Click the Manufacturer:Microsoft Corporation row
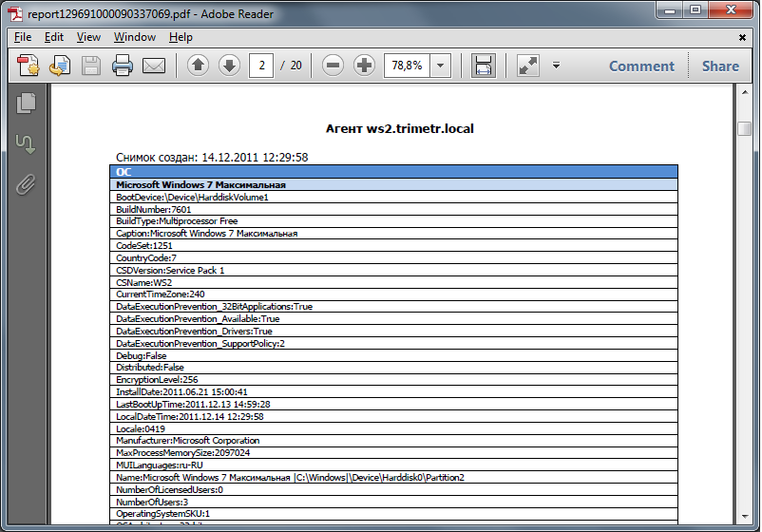 [x=393, y=441]
